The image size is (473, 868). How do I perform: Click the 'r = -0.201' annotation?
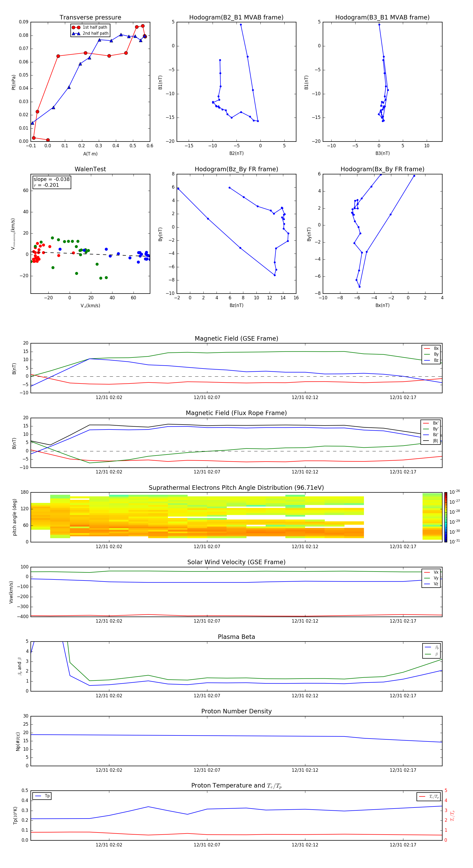[x=46, y=185]
